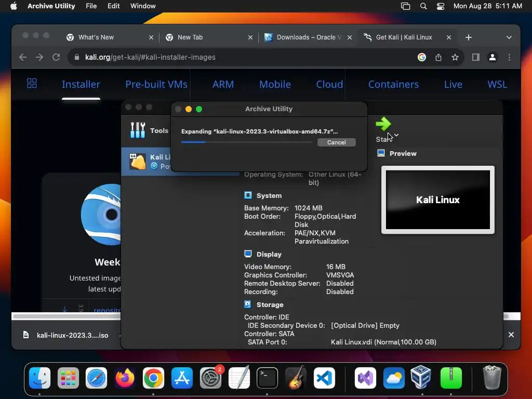Open Firefox from the Dock
The height and width of the screenshot is (399, 532).
click(x=125, y=378)
